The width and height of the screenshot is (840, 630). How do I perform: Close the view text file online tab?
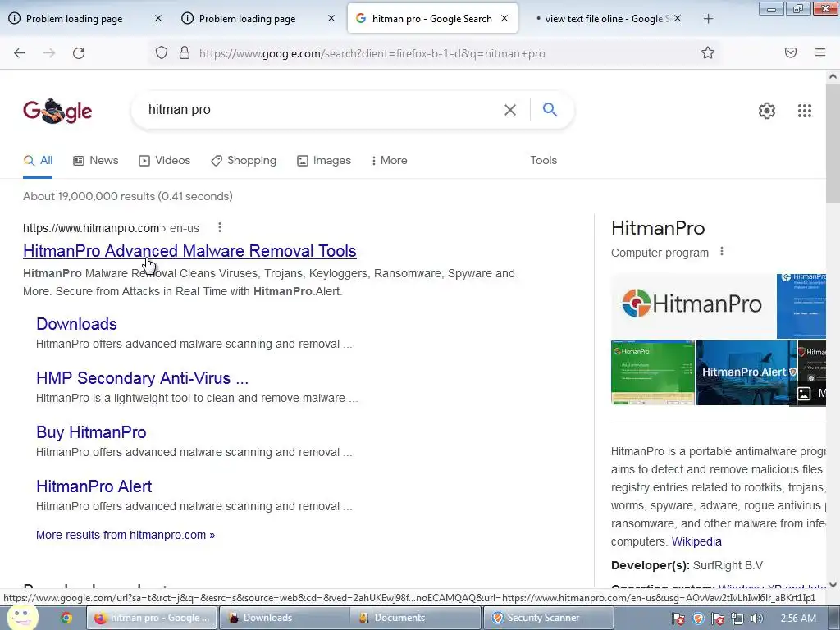click(677, 18)
